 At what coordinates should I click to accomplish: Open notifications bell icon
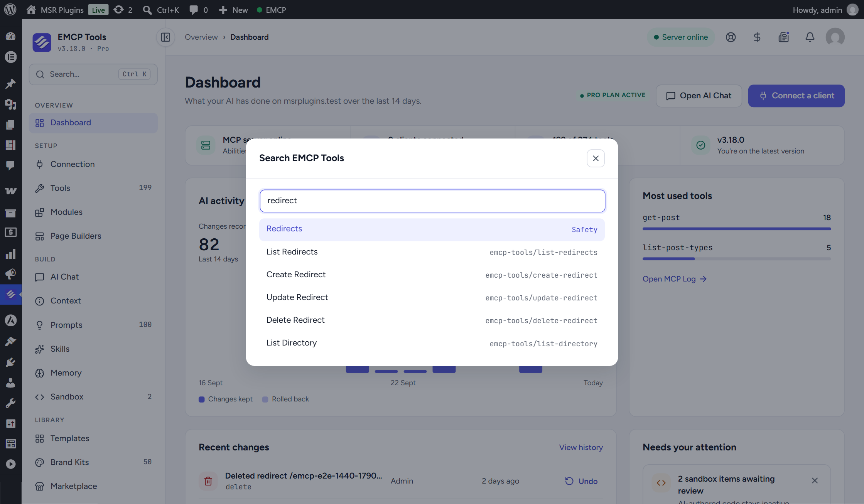click(x=810, y=37)
